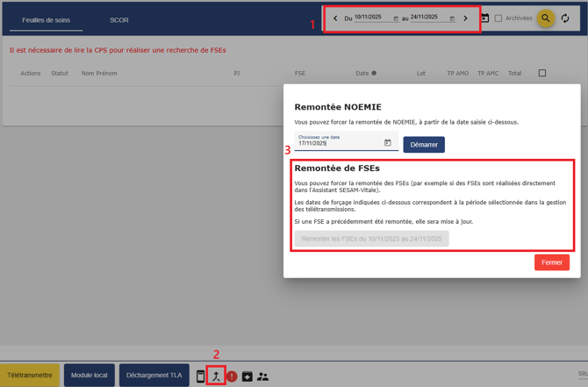
Task: Open calendar picker for end date 24/11/2025
Action: (452, 18)
